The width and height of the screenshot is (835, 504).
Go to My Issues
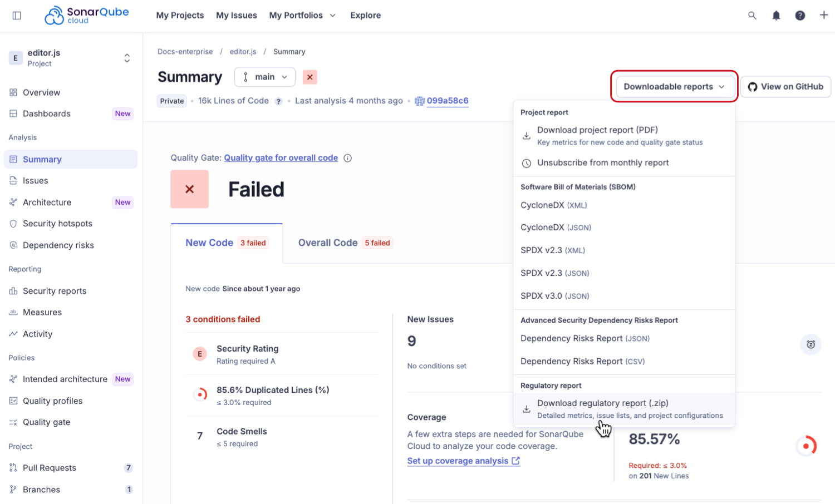(x=237, y=16)
